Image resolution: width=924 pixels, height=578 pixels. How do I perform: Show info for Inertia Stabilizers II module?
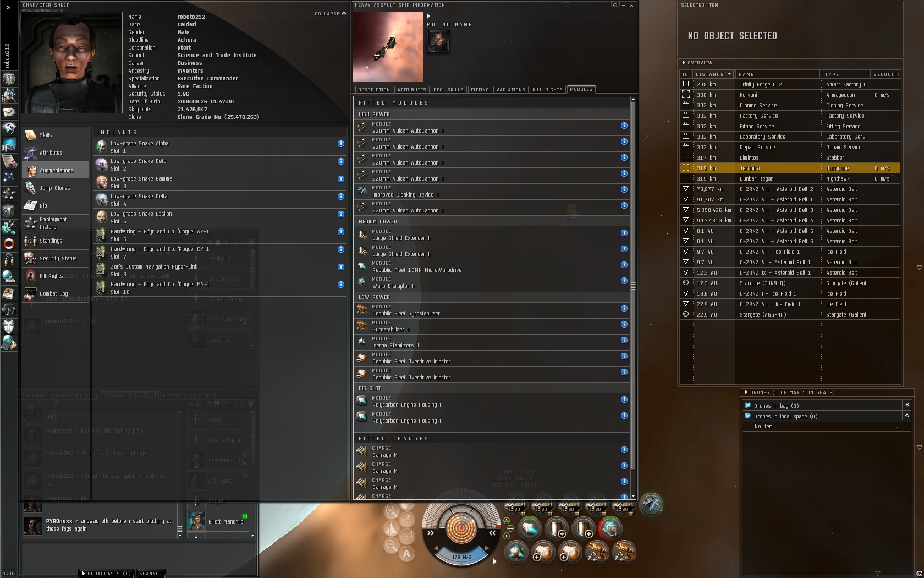point(624,340)
